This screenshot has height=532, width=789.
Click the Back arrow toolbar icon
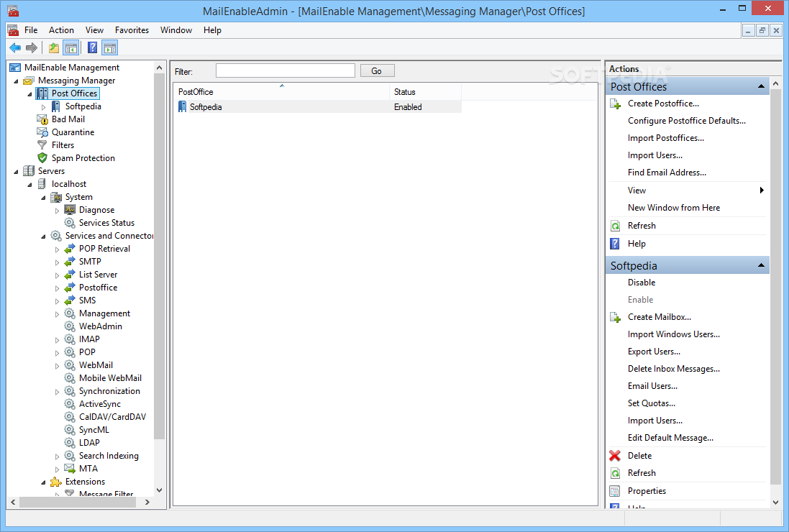click(15, 48)
